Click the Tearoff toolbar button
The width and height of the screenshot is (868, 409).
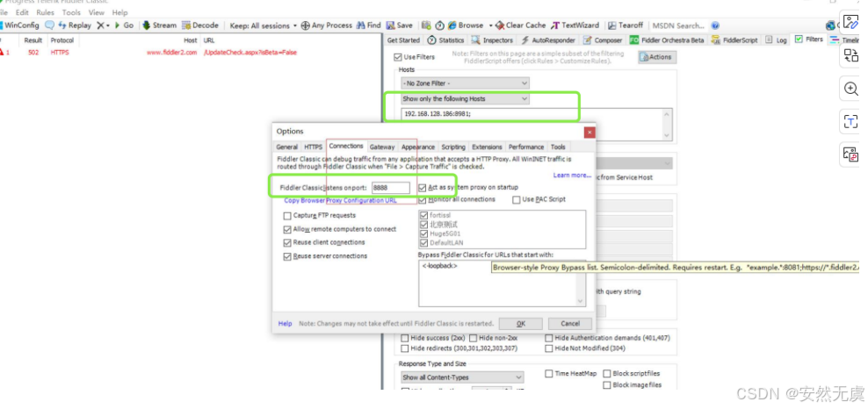click(x=626, y=25)
